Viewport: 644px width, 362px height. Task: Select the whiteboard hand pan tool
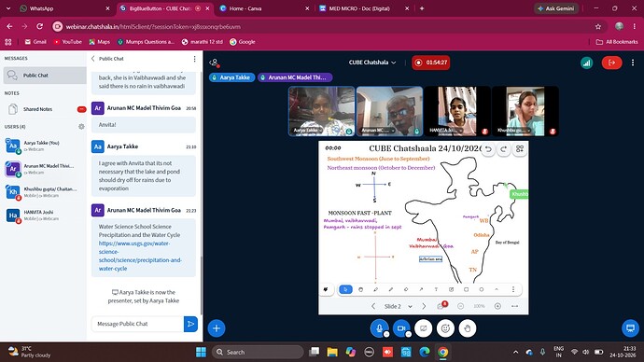pyautogui.click(x=360, y=289)
